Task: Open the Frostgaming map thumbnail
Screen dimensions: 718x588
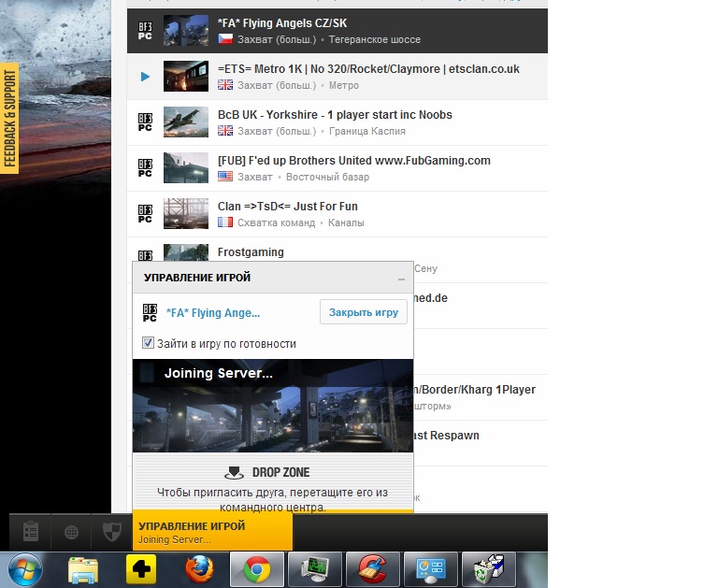Action: pyautogui.click(x=186, y=252)
